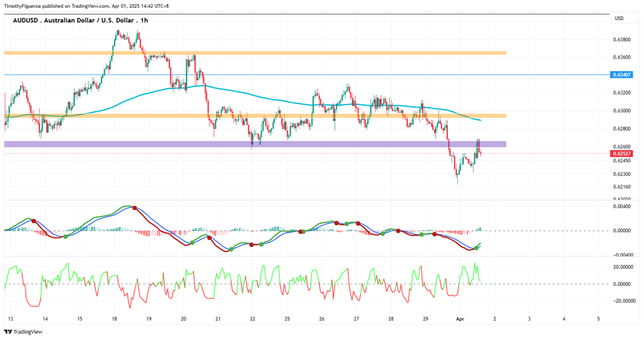644x339 pixels.
Task: Click the TradingView logo at bottom left
Action: (23, 332)
